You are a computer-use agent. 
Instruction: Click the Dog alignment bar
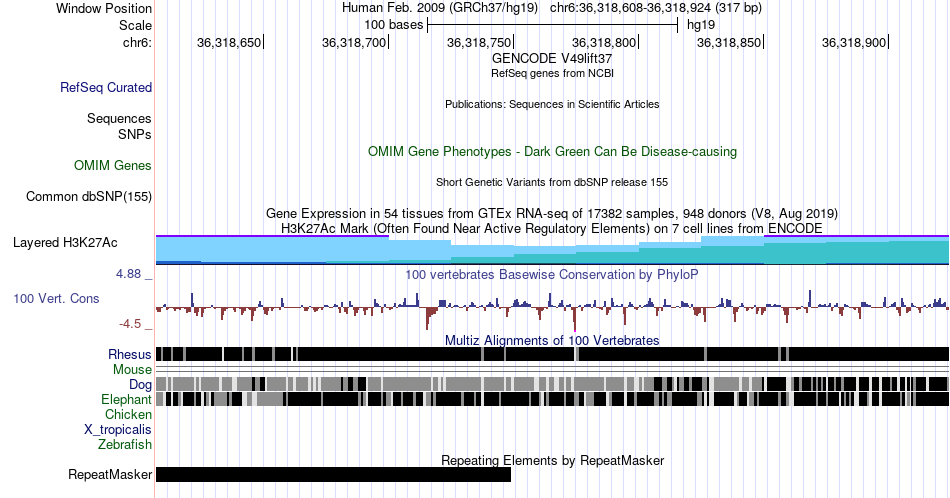[x=553, y=383]
